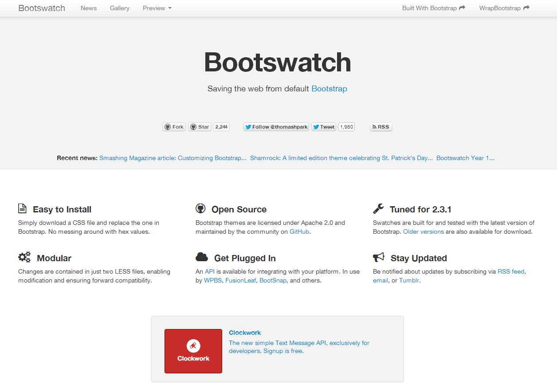Open the API link
Image resolution: width=557 pixels, height=392 pixels.
click(210, 271)
